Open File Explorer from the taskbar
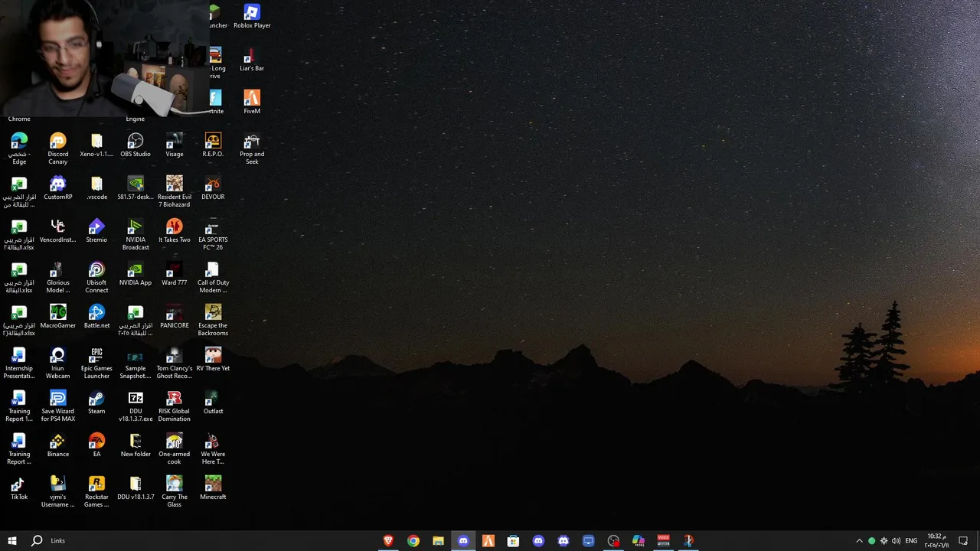The width and height of the screenshot is (980, 551). click(x=438, y=540)
